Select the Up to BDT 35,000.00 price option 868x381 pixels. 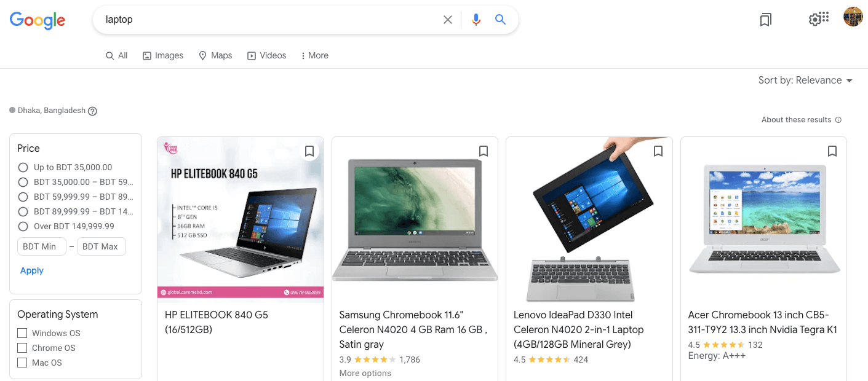[23, 167]
